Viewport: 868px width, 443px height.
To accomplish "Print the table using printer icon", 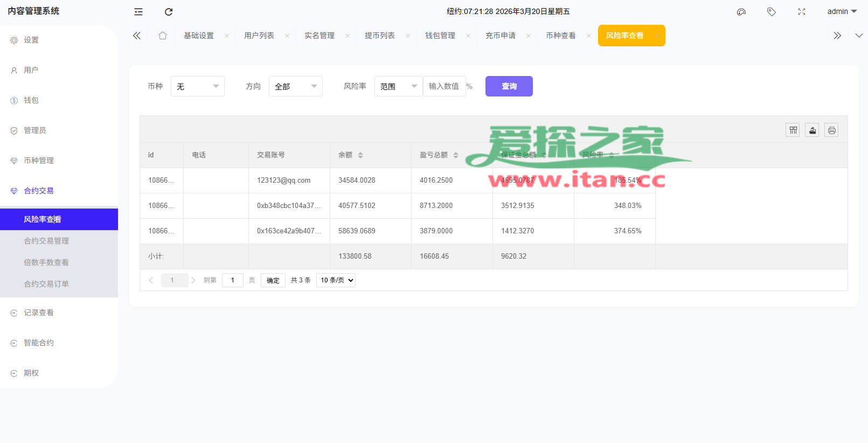I will tap(831, 130).
